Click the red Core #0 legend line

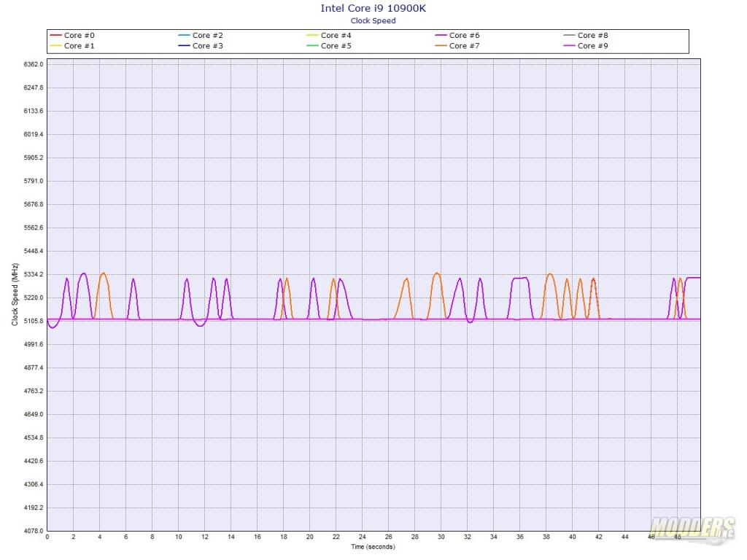click(55, 35)
